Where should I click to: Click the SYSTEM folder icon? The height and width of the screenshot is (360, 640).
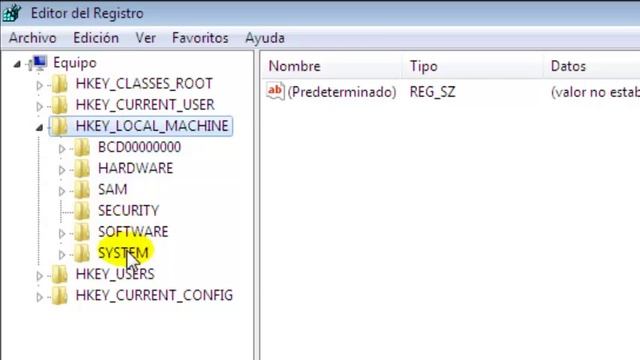click(x=82, y=253)
